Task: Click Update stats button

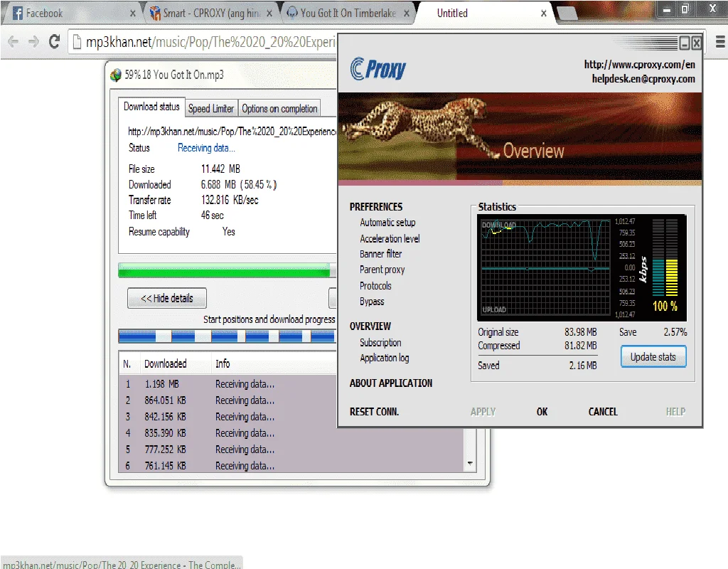Action: pos(653,357)
